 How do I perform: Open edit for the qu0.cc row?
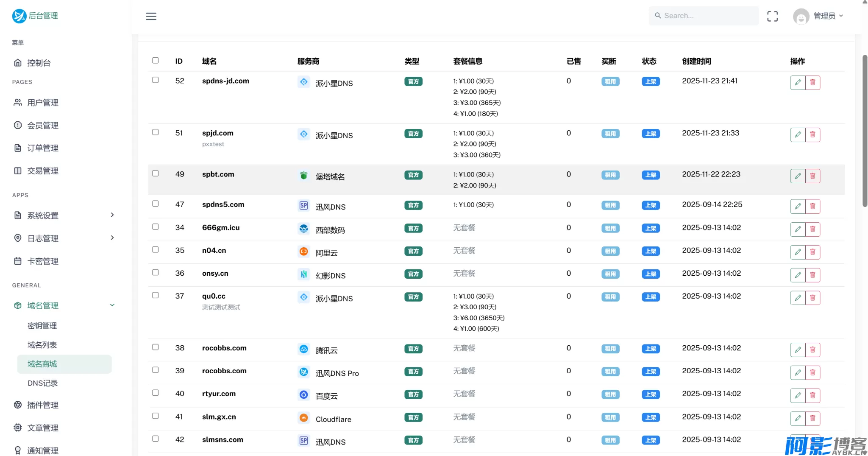click(797, 297)
